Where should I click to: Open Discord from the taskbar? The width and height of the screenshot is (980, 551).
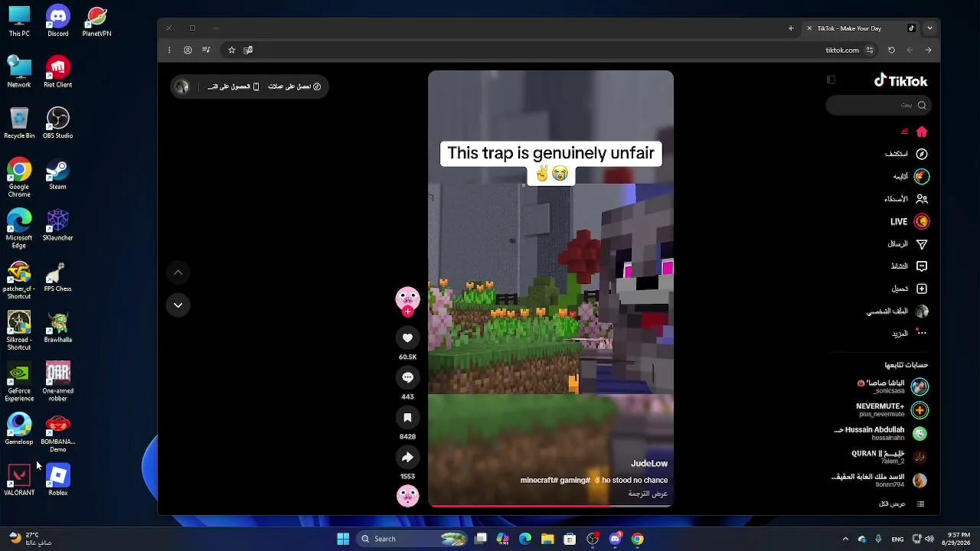pos(615,539)
